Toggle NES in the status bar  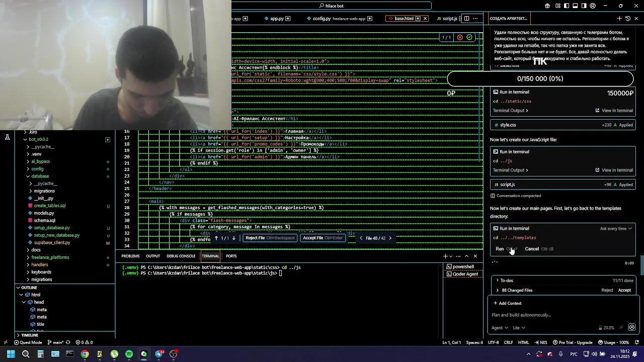tap(540, 342)
